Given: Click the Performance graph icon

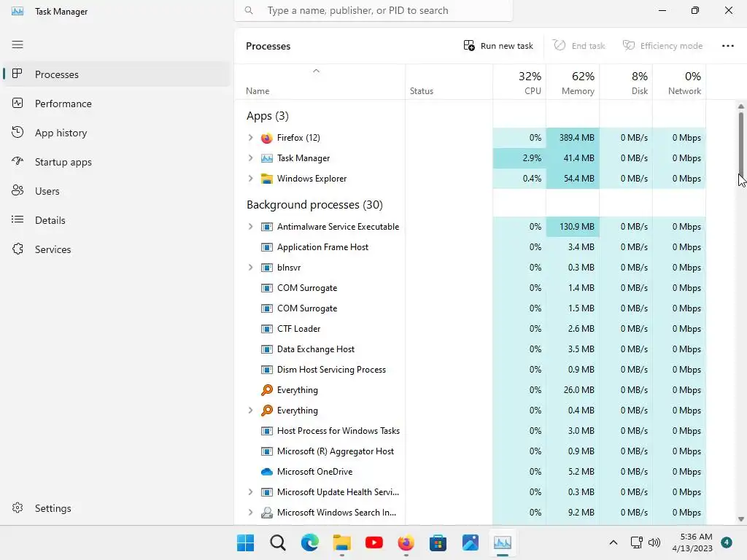Looking at the screenshot, I should (18, 104).
